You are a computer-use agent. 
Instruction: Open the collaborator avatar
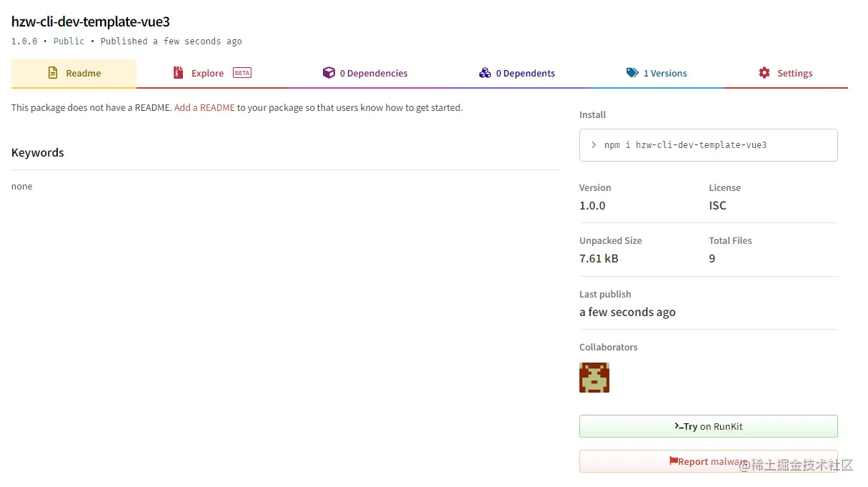[x=594, y=378]
